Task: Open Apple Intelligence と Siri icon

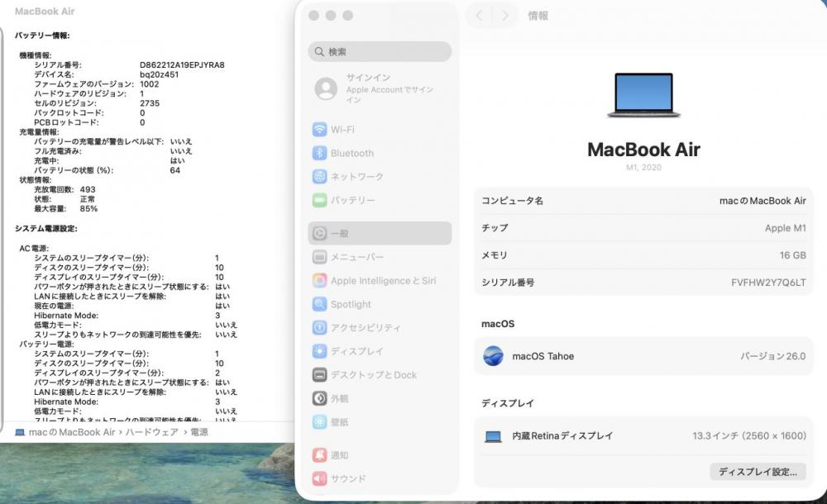Action: tap(319, 280)
